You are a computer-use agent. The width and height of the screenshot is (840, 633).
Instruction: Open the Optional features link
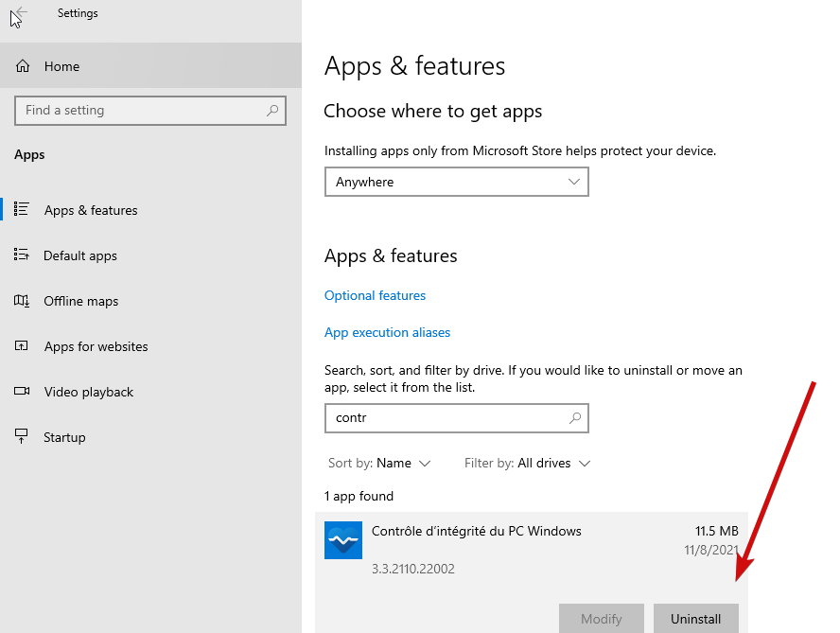[x=375, y=295]
